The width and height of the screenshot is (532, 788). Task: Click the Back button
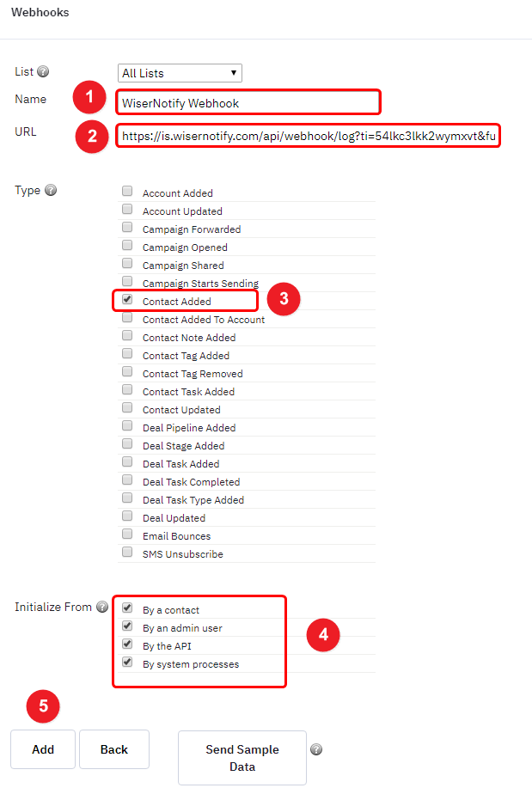click(114, 749)
